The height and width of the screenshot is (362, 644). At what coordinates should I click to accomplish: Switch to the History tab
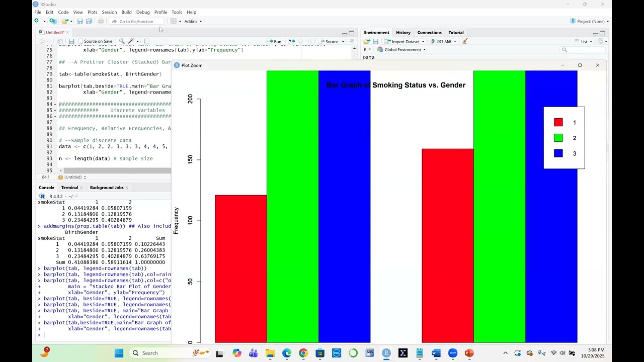[x=403, y=32]
